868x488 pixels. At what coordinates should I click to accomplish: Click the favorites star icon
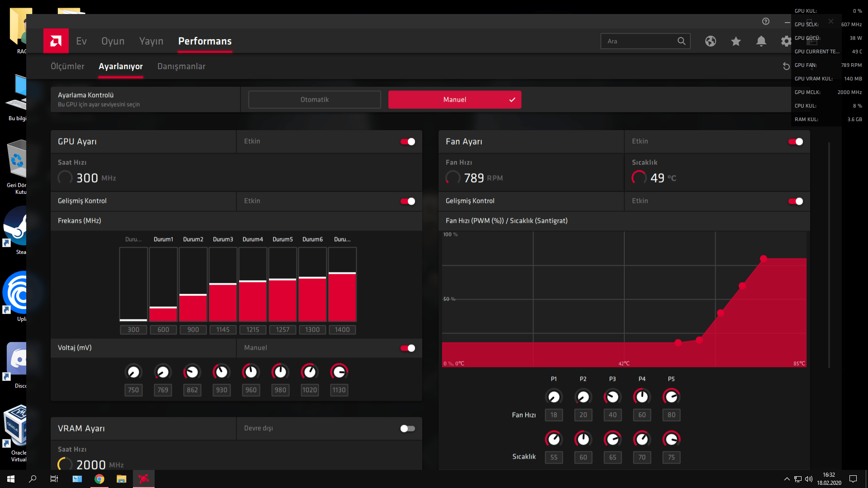(x=736, y=41)
